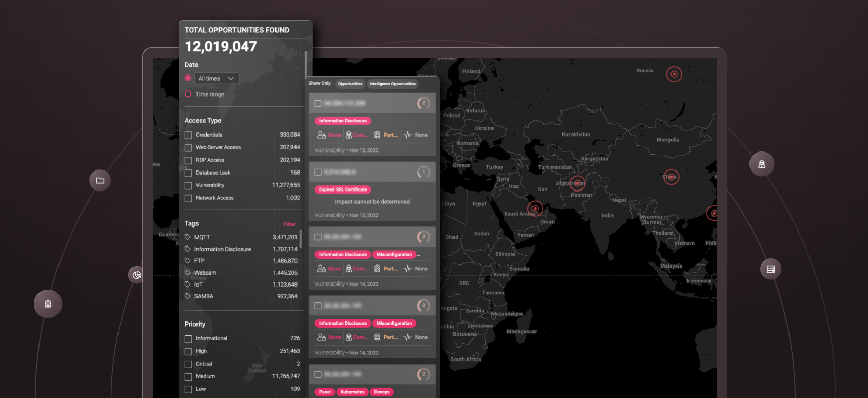Click the total count 12,019,047
This screenshot has height=398, width=868.
click(x=221, y=47)
